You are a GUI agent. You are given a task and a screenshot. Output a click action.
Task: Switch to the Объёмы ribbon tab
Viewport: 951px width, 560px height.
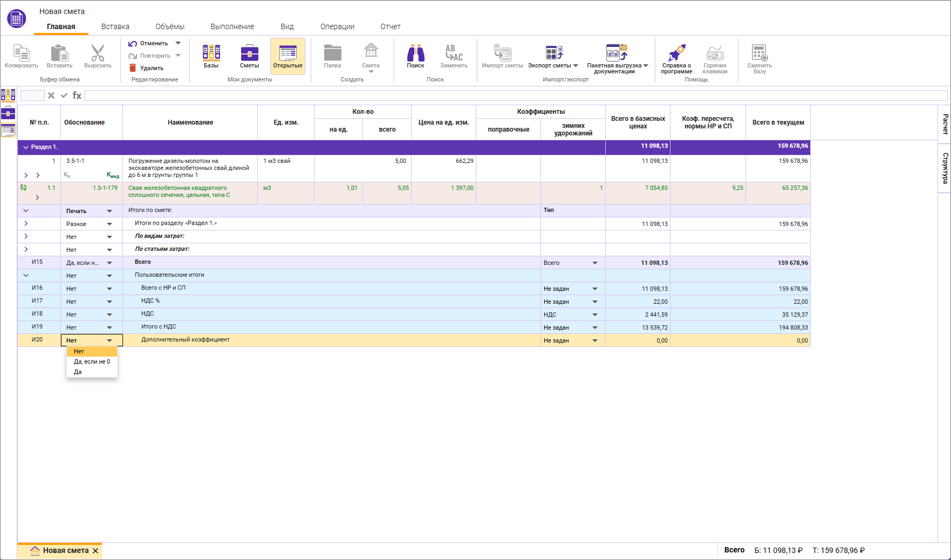click(169, 26)
